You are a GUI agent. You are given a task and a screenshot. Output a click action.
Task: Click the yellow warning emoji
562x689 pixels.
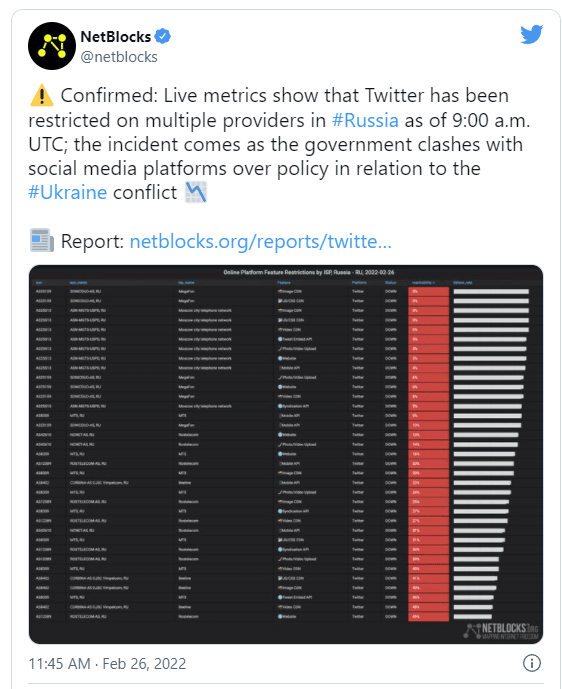coord(42,95)
